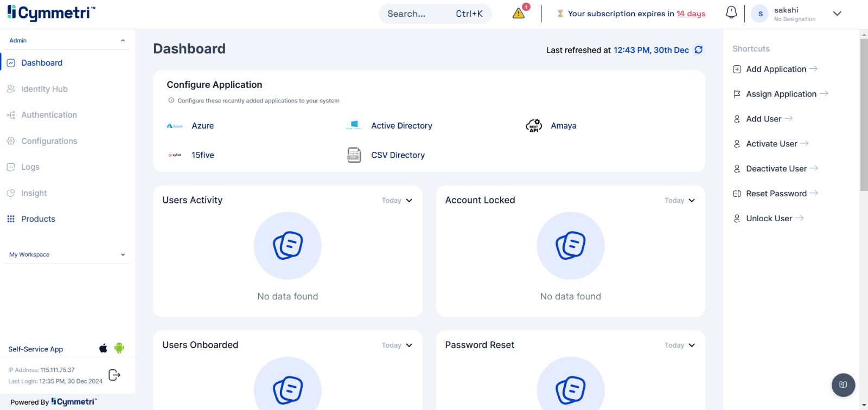The height and width of the screenshot is (410, 868).
Task: Refresh the dashboard using refresh icon
Action: pyautogui.click(x=699, y=50)
